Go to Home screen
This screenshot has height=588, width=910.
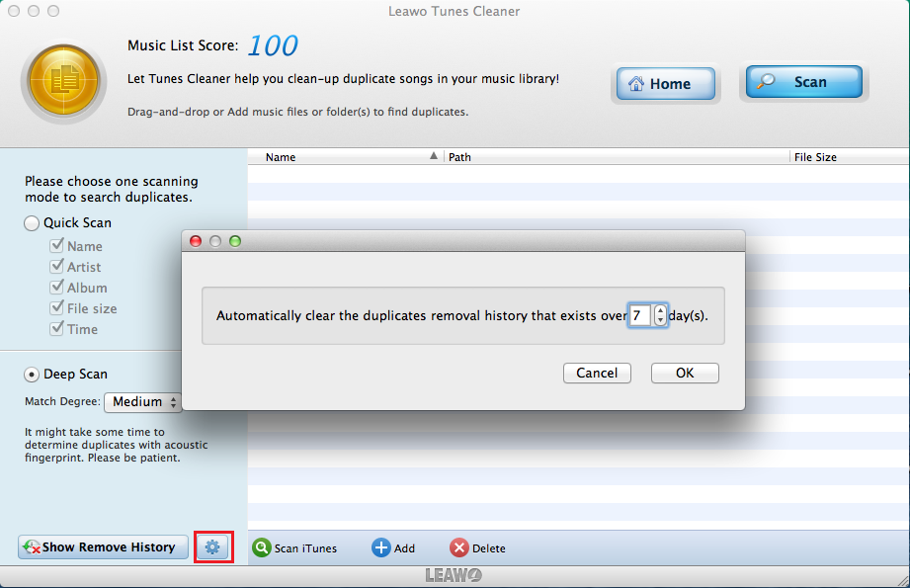pyautogui.click(x=665, y=84)
